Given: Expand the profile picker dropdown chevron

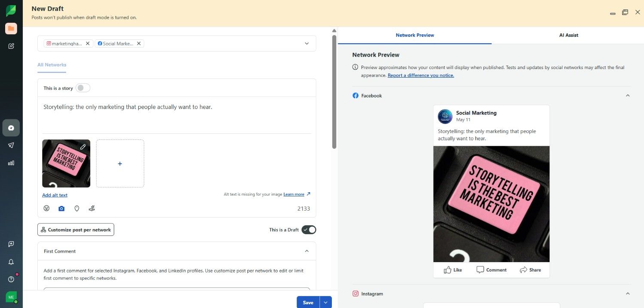Looking at the screenshot, I should click(x=307, y=43).
